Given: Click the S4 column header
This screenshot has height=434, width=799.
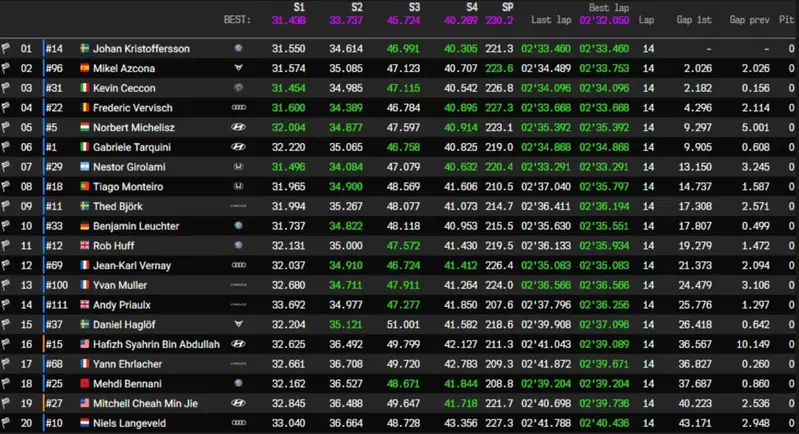Looking at the screenshot, I should (x=472, y=7).
